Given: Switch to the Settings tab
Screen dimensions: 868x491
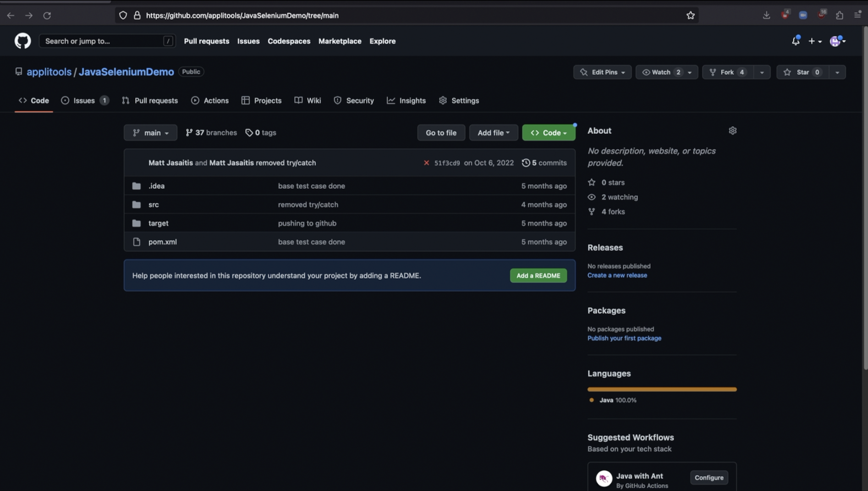Looking at the screenshot, I should tap(459, 100).
